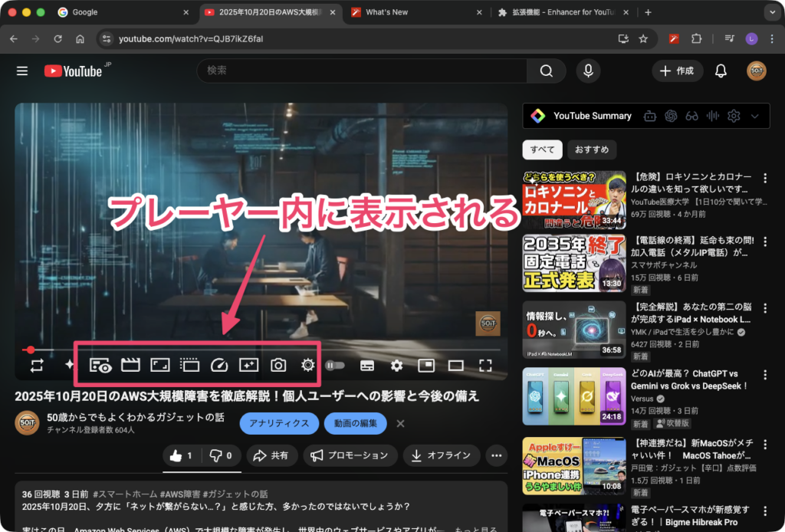Viewport: 785px width, 532px height.
Task: Open Enhancer settings sun-gear icon in player
Action: 308,365
